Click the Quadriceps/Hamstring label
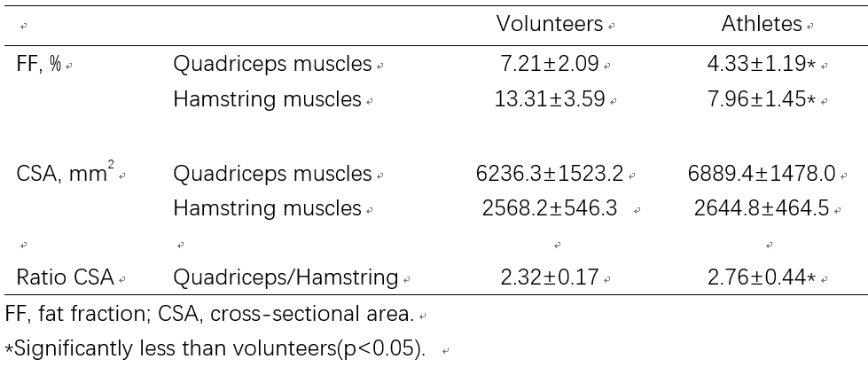 coord(285,277)
